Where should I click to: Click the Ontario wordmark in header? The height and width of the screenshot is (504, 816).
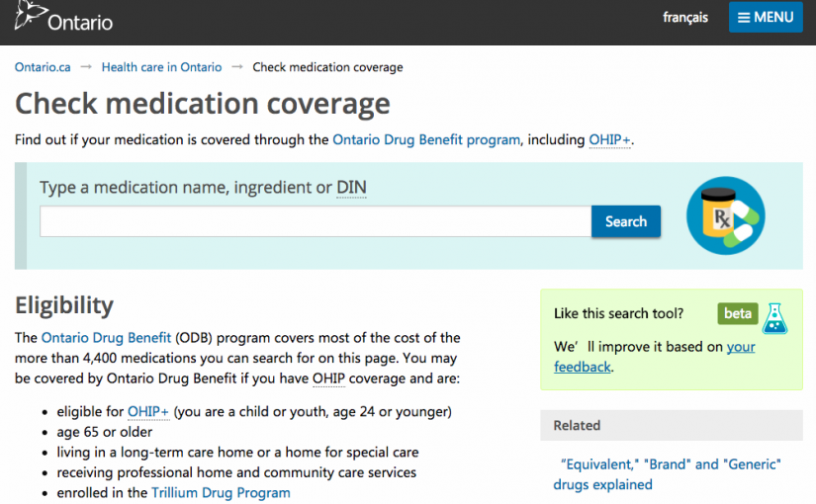pos(80,21)
